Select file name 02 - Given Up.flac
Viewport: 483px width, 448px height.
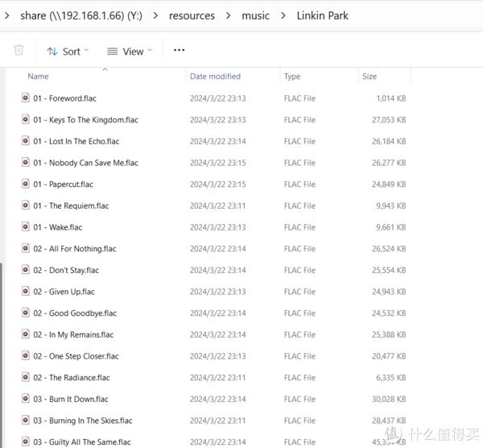click(x=64, y=292)
